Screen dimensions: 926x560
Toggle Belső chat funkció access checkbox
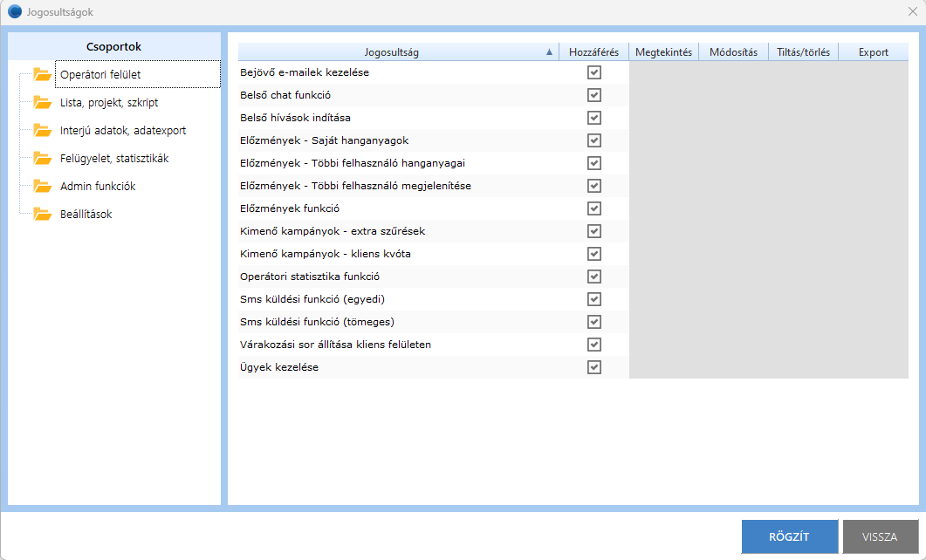point(594,95)
